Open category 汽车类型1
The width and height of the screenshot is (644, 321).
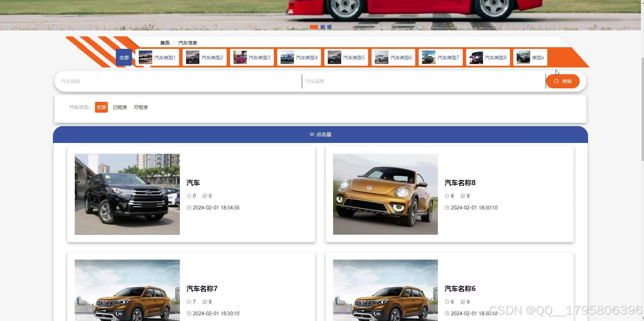157,57
